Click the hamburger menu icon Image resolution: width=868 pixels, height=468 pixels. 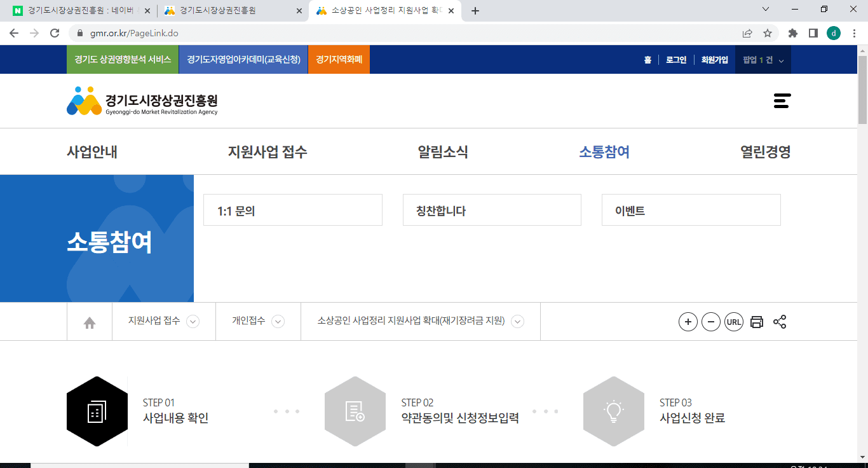point(782,100)
